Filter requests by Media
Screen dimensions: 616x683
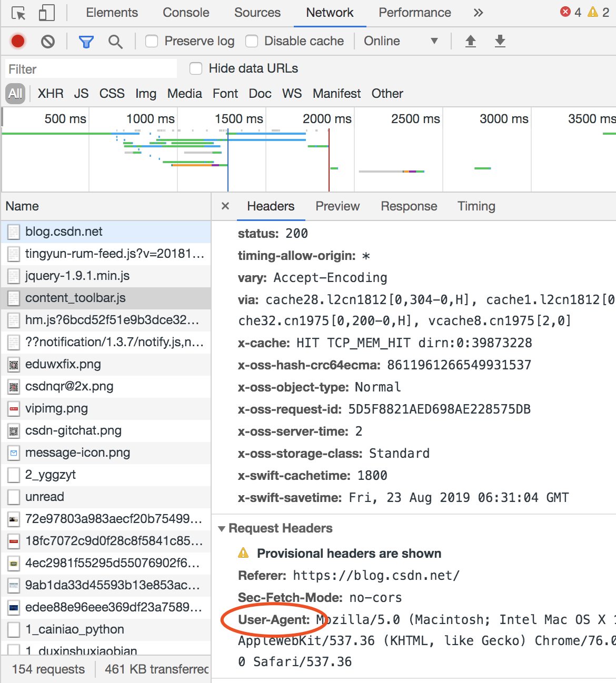(185, 94)
